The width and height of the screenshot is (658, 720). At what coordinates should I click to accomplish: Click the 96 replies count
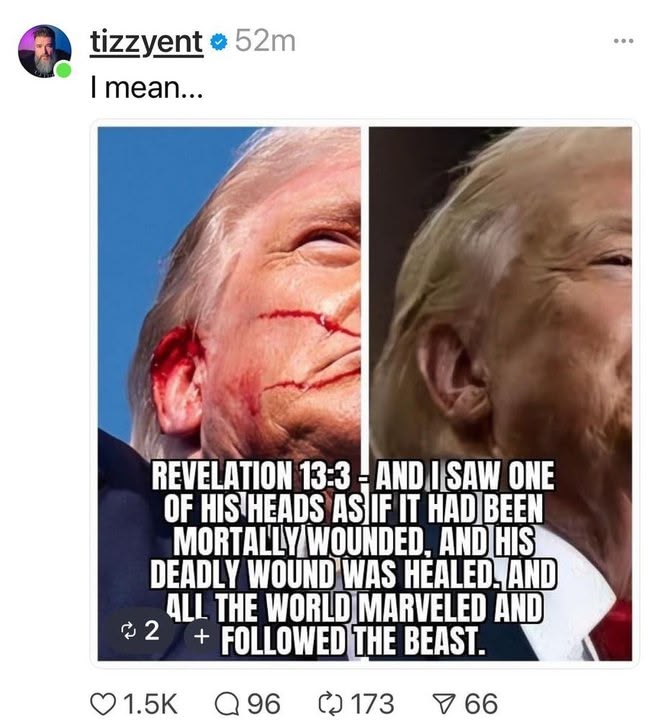point(264,704)
